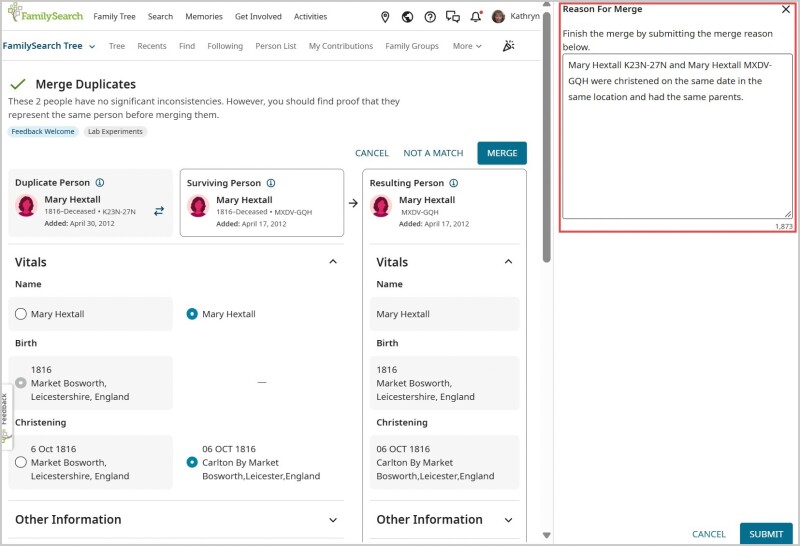This screenshot has width=800, height=546.
Task: Expand Resulting Person Other Information section
Action: [x=508, y=520]
